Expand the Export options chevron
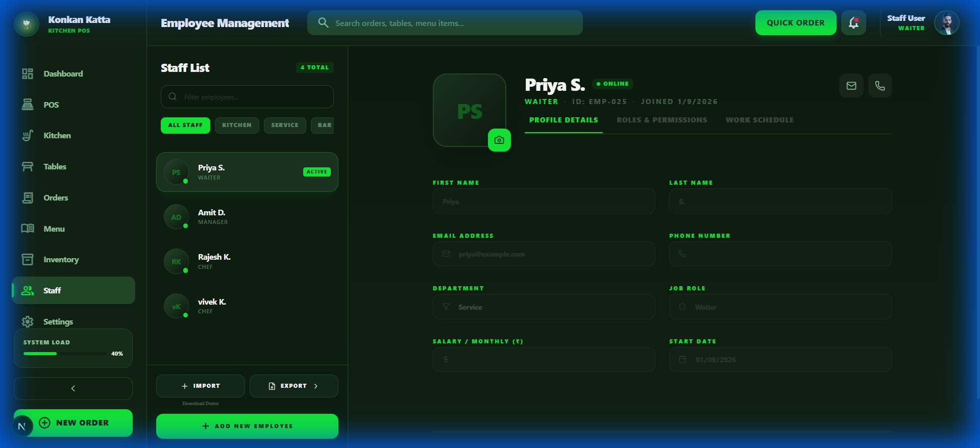The image size is (980, 448). [x=316, y=386]
